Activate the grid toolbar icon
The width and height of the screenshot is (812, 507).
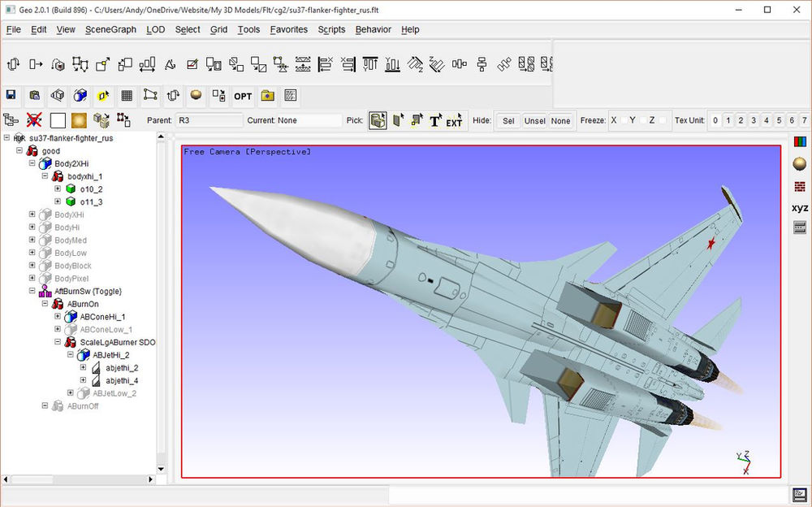(127, 96)
